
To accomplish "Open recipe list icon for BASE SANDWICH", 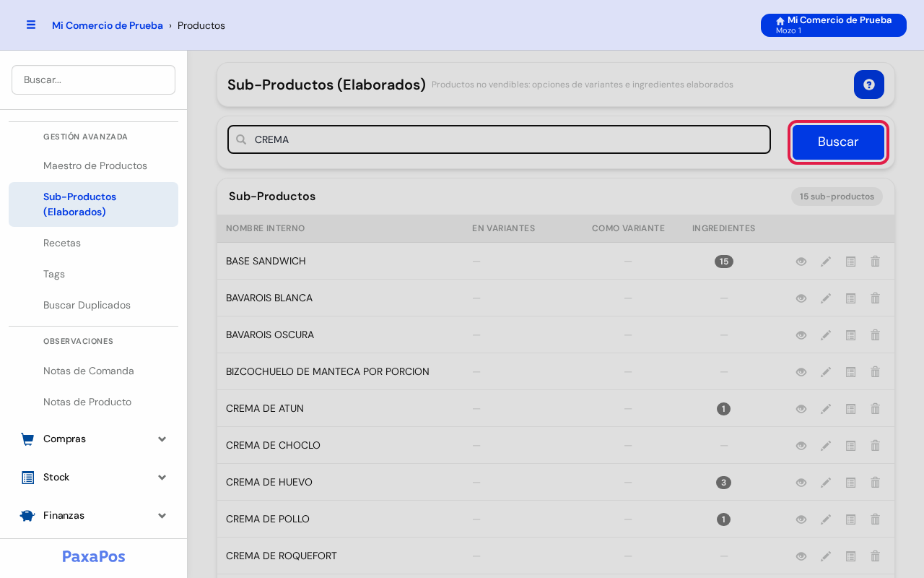I will coord(850,262).
